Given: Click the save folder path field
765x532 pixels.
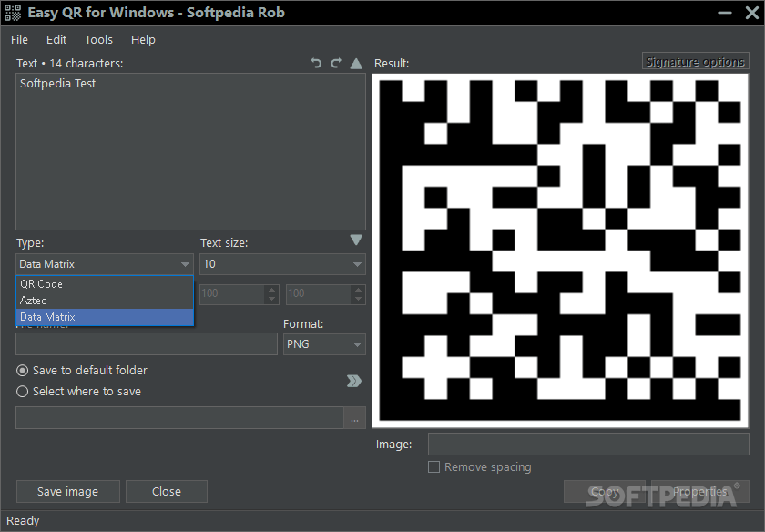Looking at the screenshot, I should (179, 418).
